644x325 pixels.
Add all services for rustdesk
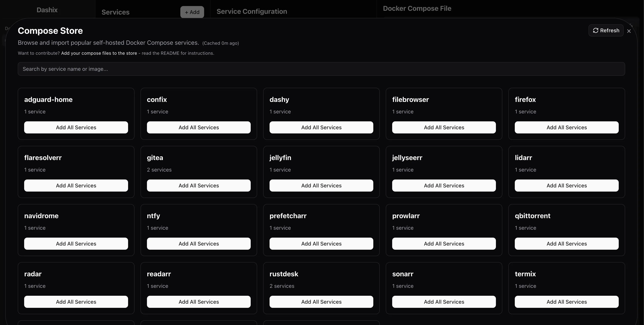[321, 302]
